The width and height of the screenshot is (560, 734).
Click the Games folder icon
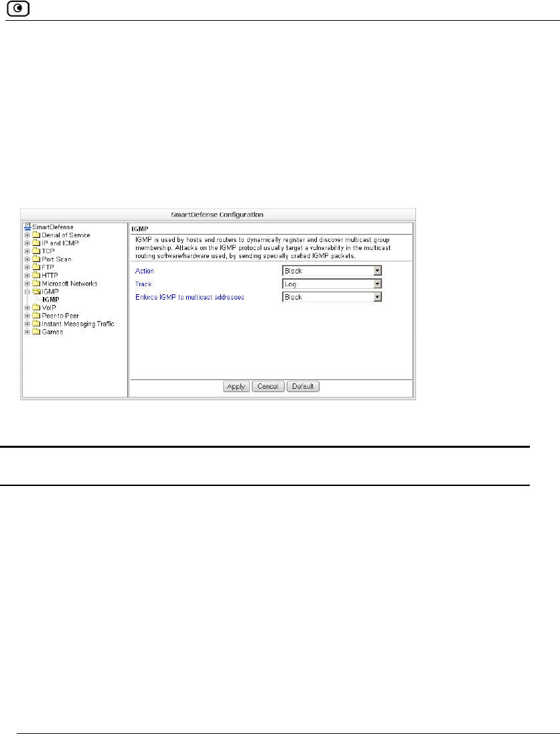pos(36,331)
